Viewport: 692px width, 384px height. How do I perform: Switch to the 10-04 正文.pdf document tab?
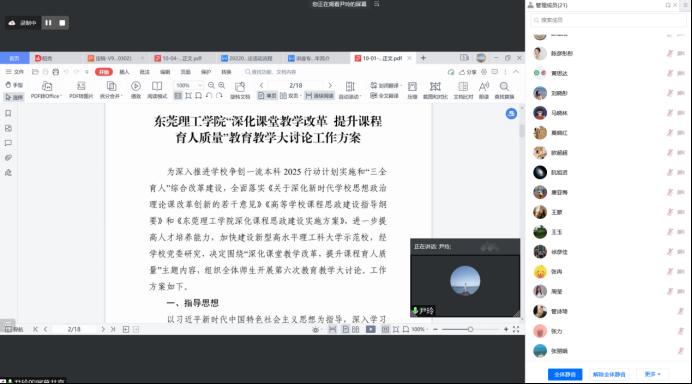tap(182, 58)
